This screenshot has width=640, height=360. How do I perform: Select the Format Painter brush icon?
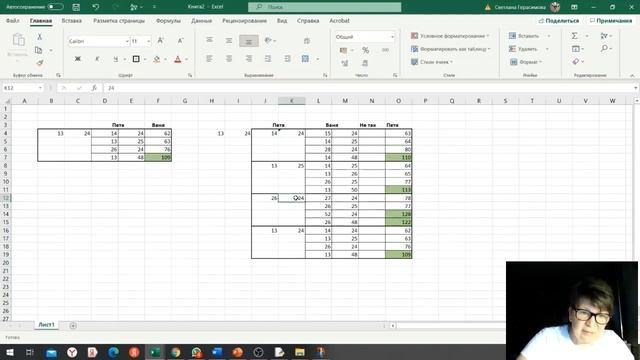(x=40, y=63)
